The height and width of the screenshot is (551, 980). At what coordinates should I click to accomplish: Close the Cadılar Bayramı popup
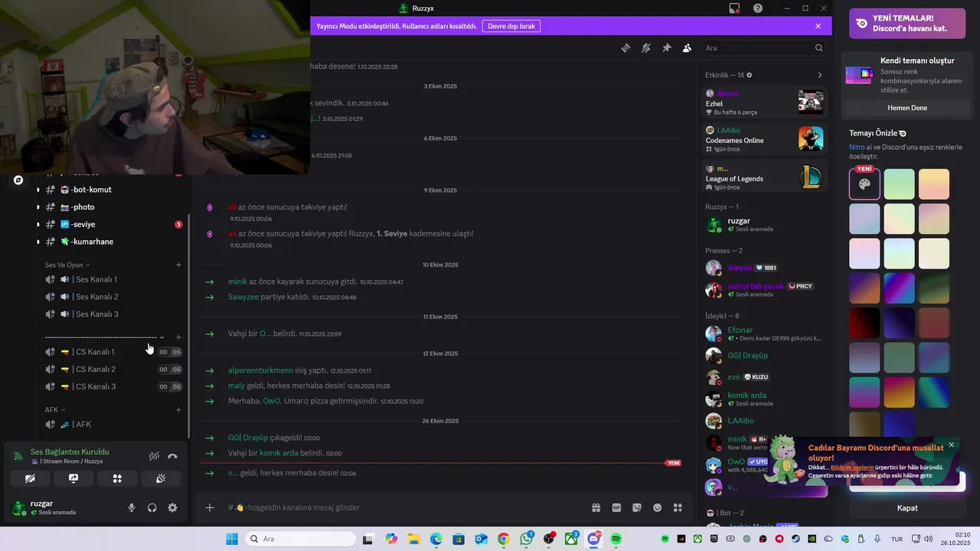951,445
